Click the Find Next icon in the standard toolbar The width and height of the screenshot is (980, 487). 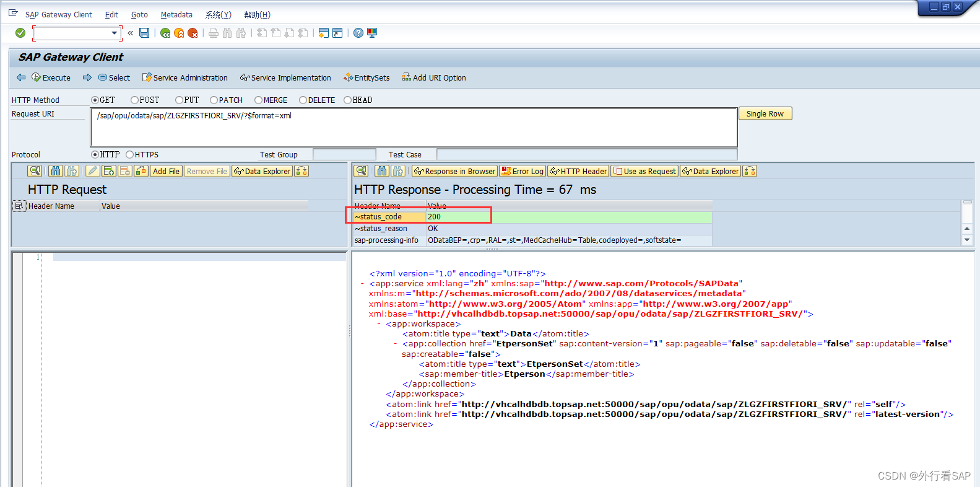pyautogui.click(x=241, y=33)
